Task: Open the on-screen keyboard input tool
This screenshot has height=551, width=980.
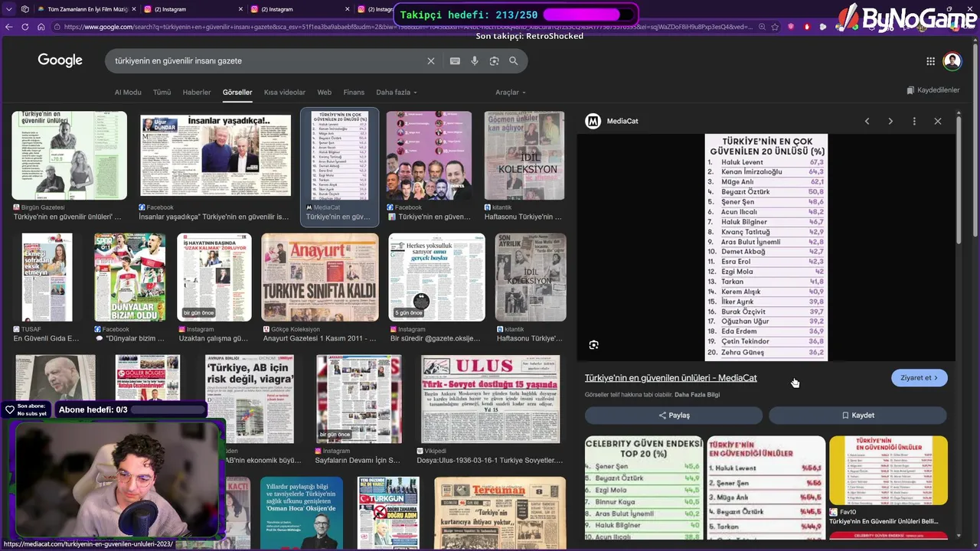Action: (x=455, y=60)
